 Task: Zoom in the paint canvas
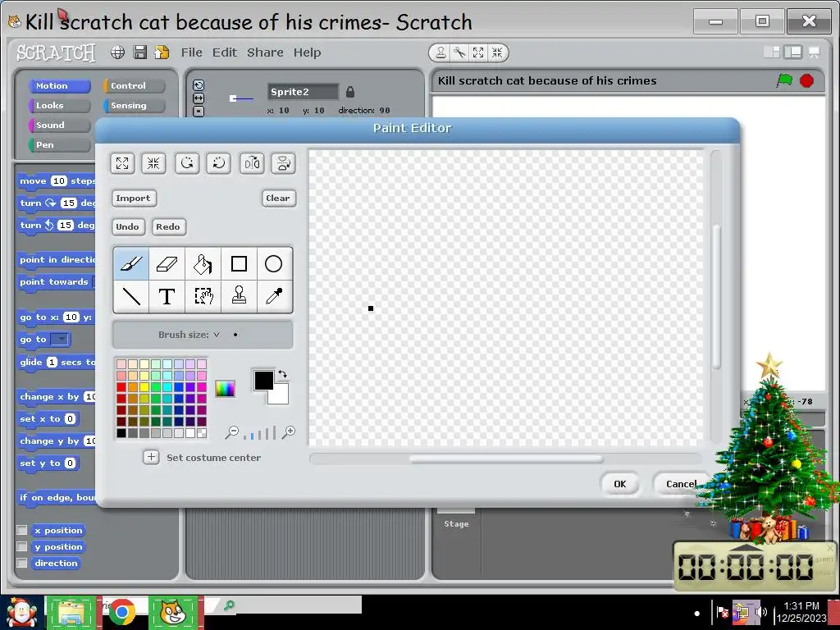click(x=289, y=432)
